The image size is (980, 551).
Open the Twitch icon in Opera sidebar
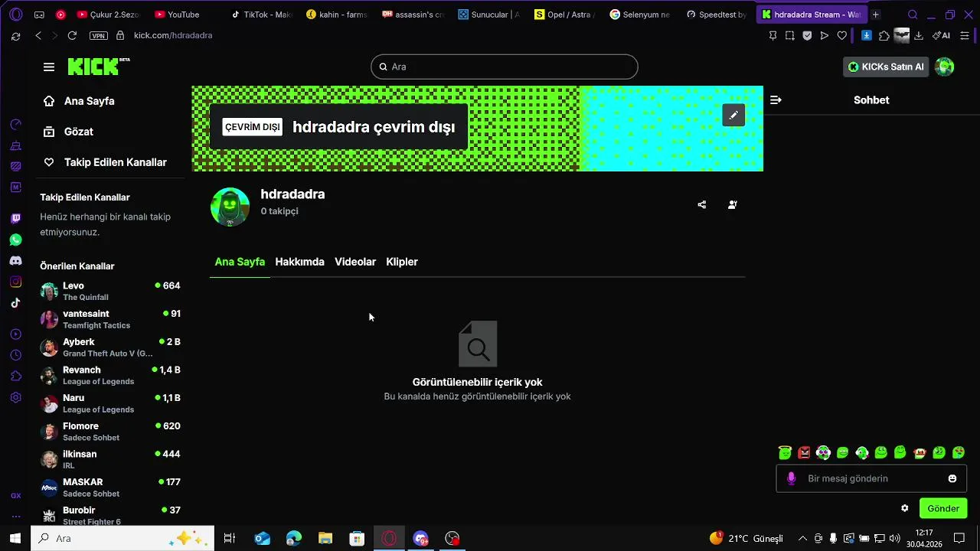[15, 219]
